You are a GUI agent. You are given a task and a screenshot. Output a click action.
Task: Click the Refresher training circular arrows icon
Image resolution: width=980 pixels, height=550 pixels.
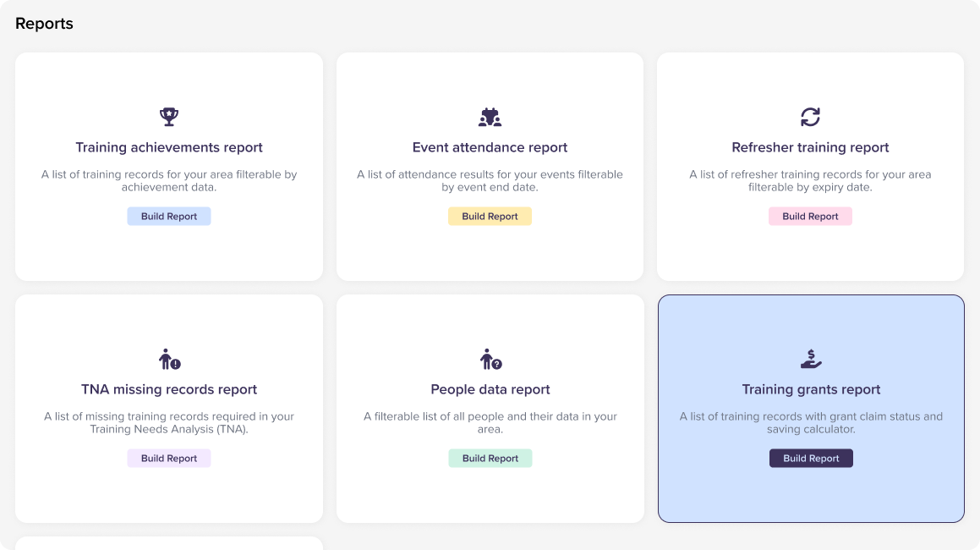810,117
